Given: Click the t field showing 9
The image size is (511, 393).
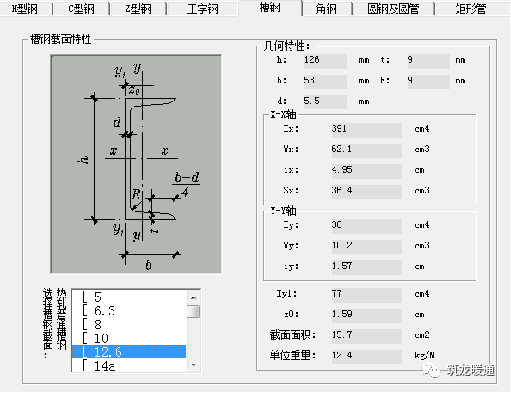Looking at the screenshot, I should coord(428,61).
